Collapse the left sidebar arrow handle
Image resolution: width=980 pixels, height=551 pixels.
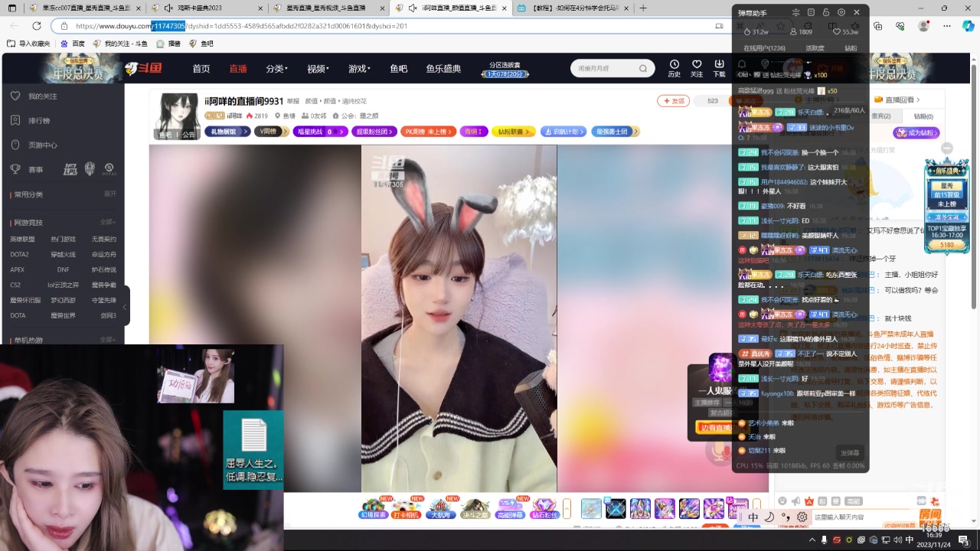pos(125,307)
